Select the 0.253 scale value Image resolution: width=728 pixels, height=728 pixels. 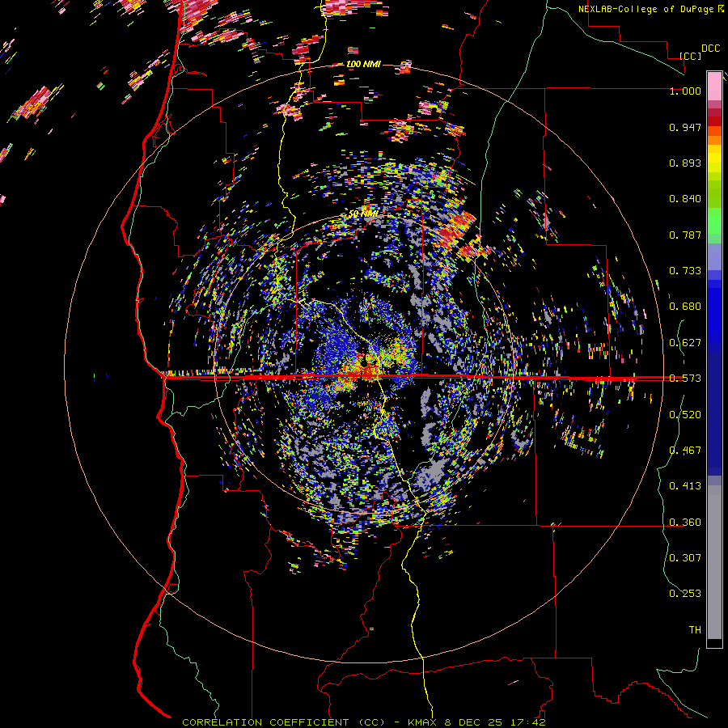685,594
